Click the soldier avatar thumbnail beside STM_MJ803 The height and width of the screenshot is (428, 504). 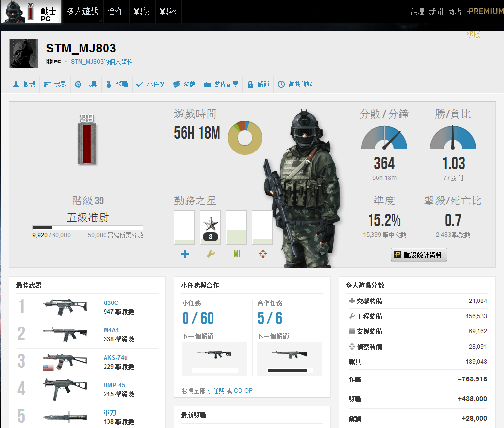tap(24, 53)
